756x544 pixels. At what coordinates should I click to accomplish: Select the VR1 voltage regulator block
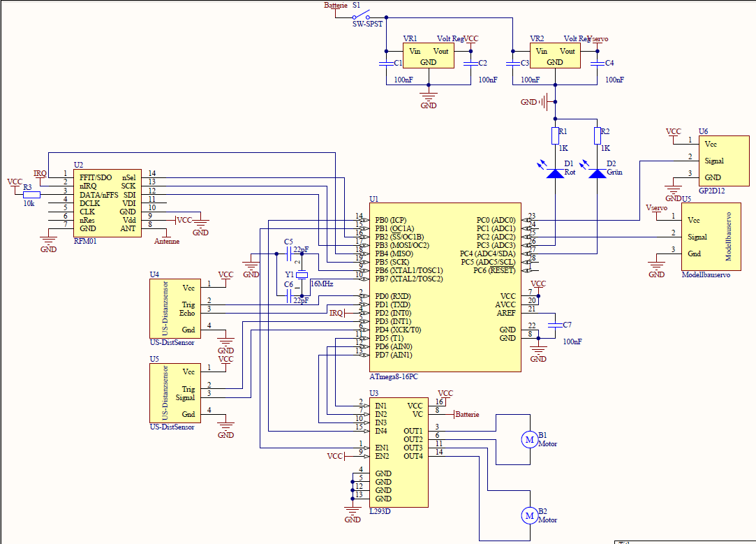coord(429,56)
